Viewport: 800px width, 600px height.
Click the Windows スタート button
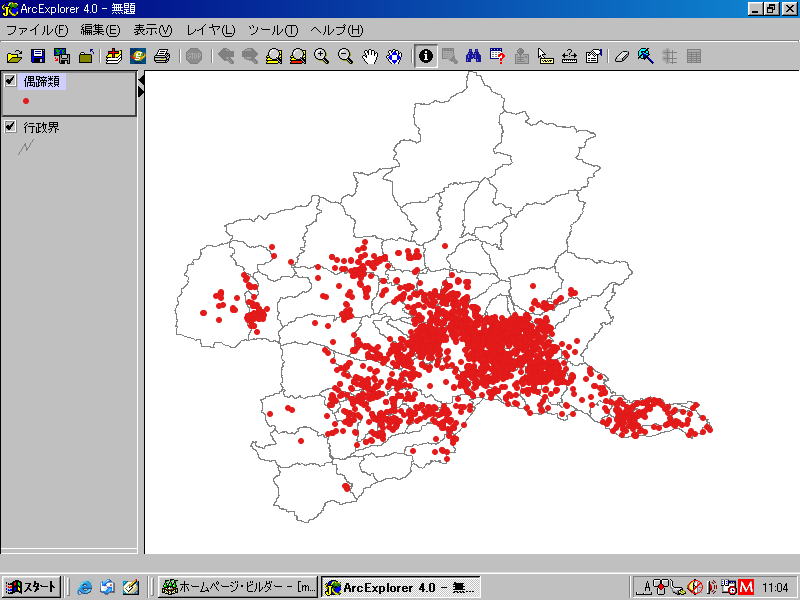click(x=31, y=587)
